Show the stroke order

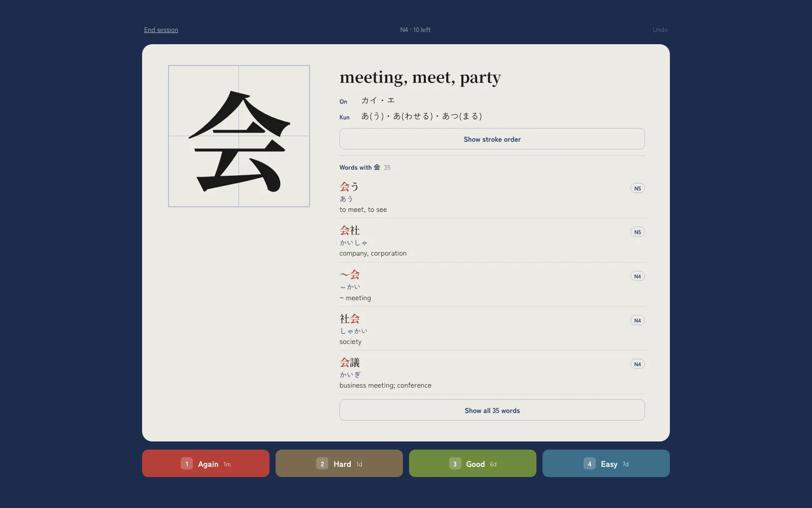tap(492, 139)
